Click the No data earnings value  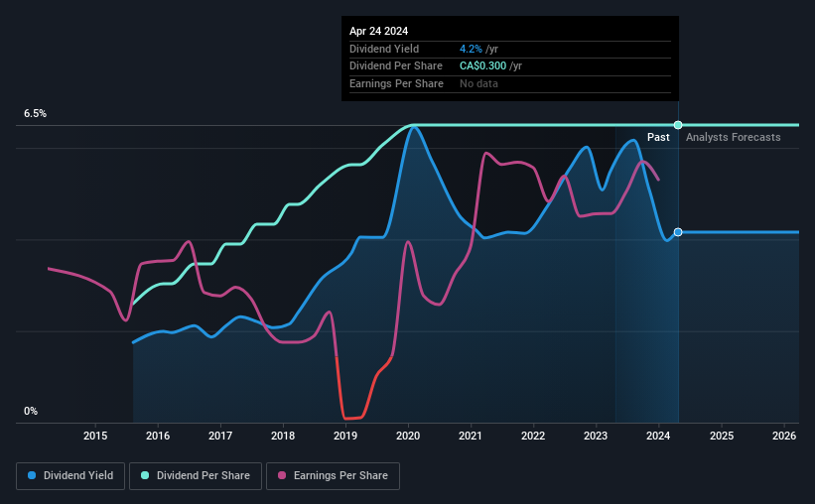pos(478,83)
